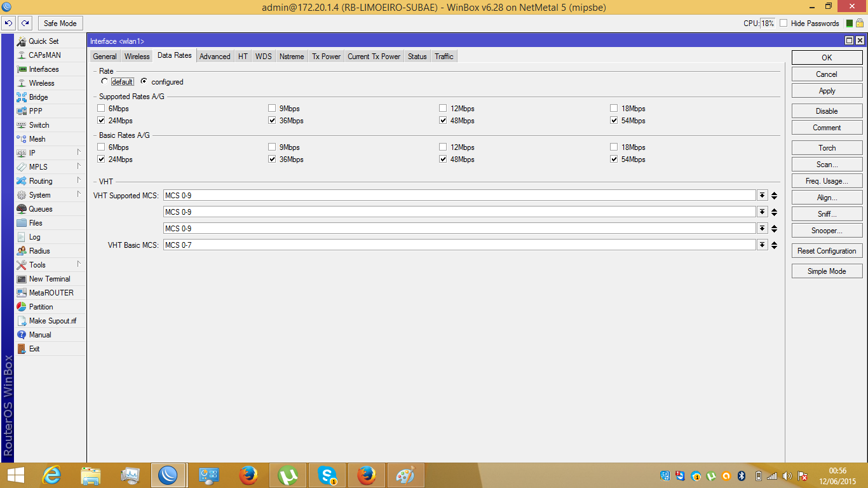The image size is (868, 488).
Task: Open the Traffic tab
Action: click(444, 57)
